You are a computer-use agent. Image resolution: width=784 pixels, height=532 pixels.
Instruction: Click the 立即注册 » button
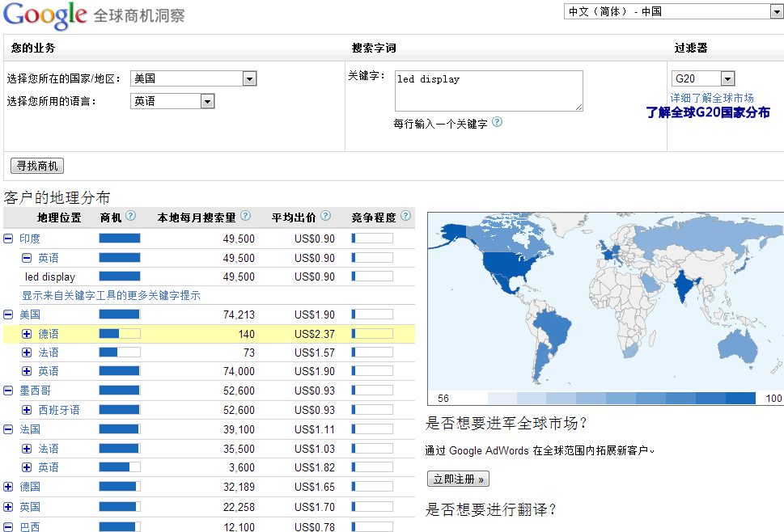[x=458, y=479]
